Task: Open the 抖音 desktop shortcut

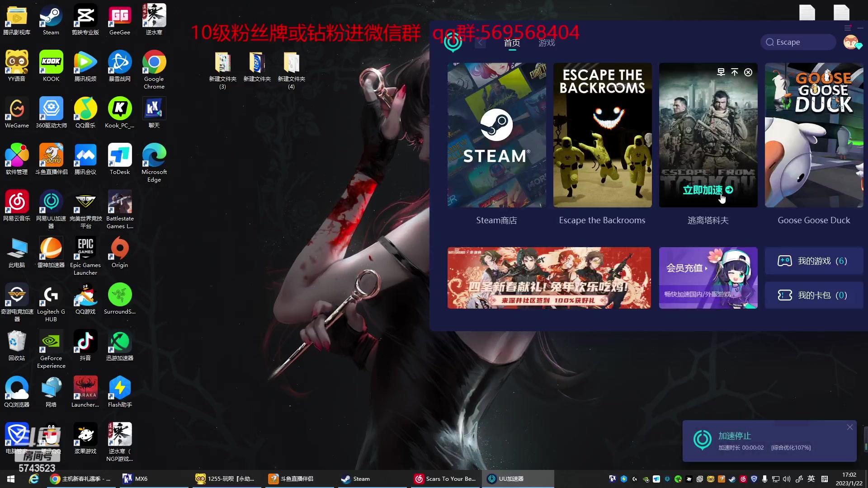Action: pos(85,345)
